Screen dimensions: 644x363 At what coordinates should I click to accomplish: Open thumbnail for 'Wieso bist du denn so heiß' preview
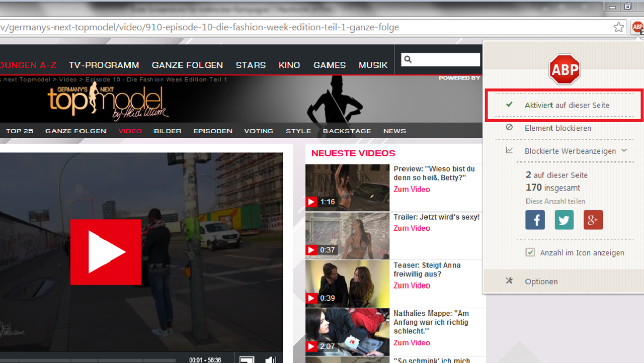(347, 188)
